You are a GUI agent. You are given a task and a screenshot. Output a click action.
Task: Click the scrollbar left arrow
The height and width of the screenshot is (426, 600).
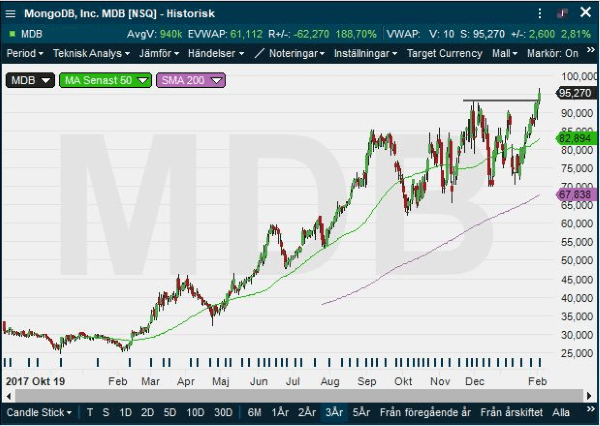(x=9, y=396)
